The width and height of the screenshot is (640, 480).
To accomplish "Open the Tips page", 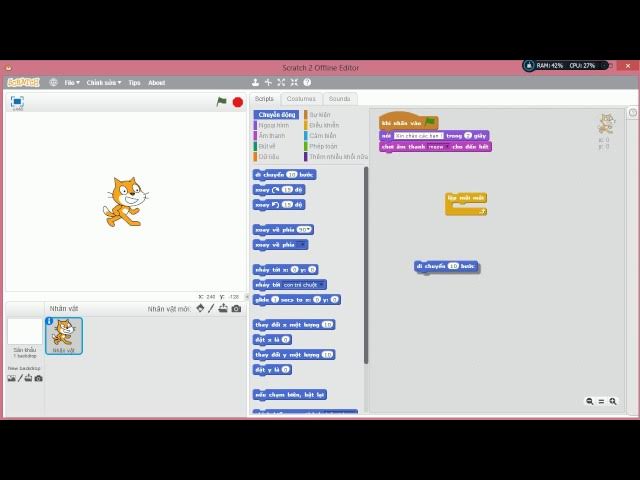I will pos(134,83).
